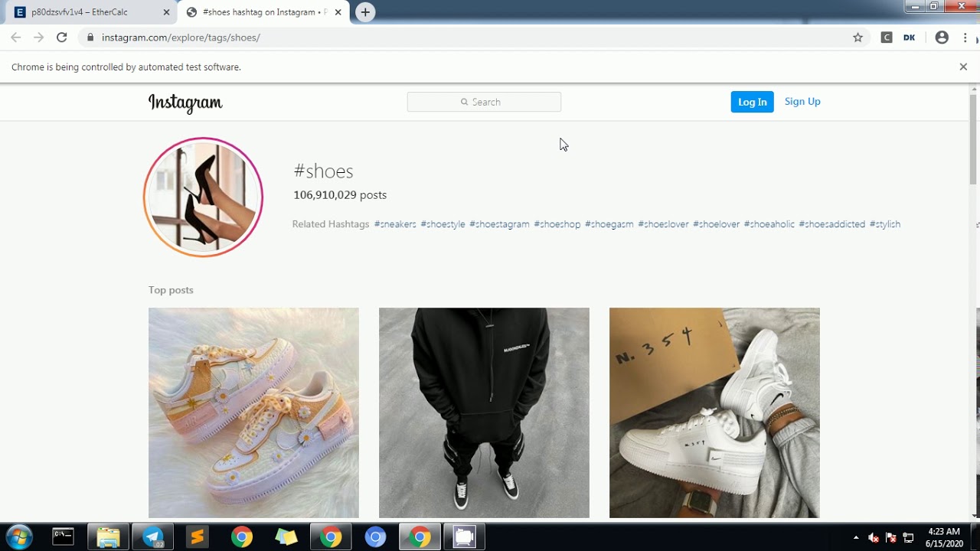980x551 pixels.
Task: Open the #shoesaddicted related hashtag
Action: click(832, 224)
